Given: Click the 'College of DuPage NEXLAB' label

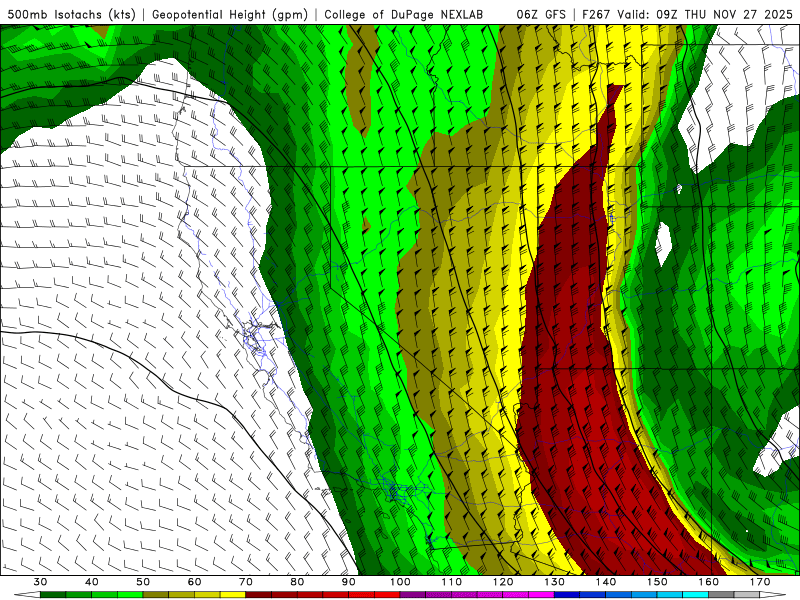Looking at the screenshot, I should point(404,14).
